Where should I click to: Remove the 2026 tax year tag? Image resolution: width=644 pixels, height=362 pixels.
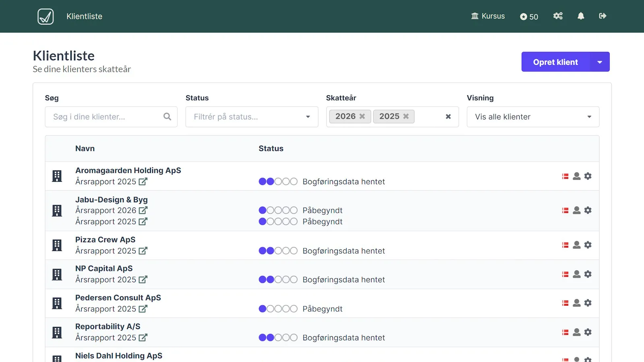pyautogui.click(x=362, y=116)
